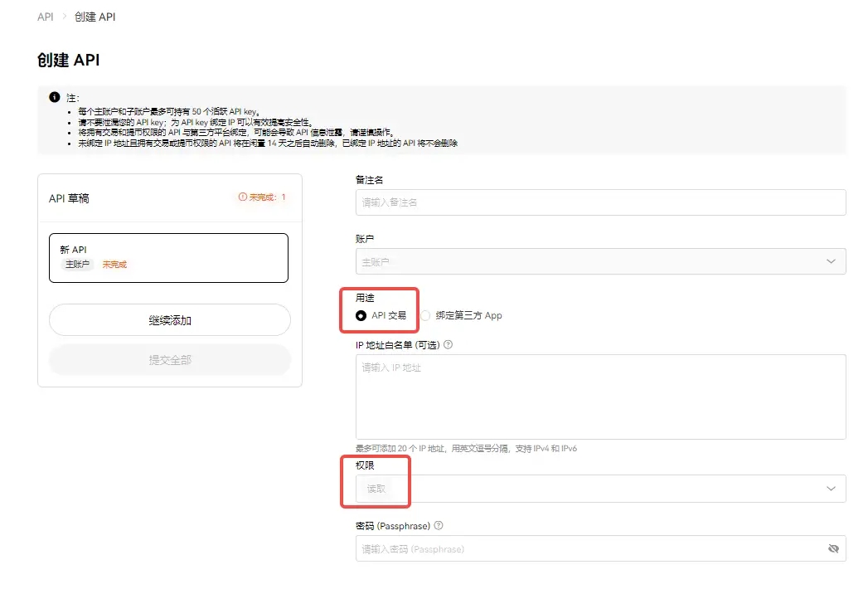
Task: Select the 新 API draft card
Action: [168, 257]
